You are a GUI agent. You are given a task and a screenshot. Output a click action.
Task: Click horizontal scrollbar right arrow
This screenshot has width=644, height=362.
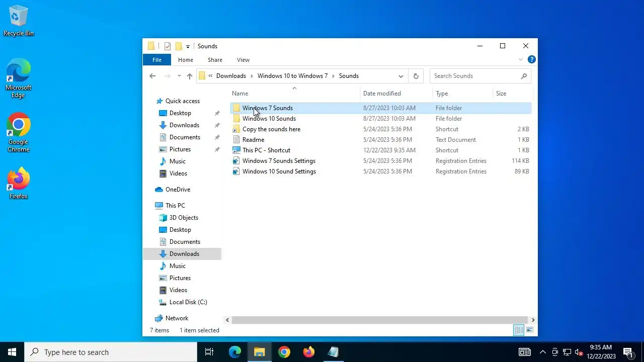click(x=533, y=320)
